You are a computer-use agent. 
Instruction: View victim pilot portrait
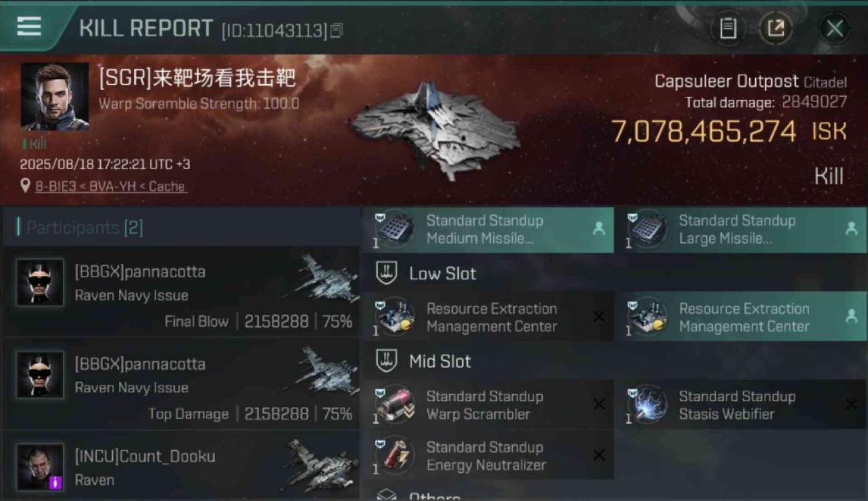tap(55, 96)
